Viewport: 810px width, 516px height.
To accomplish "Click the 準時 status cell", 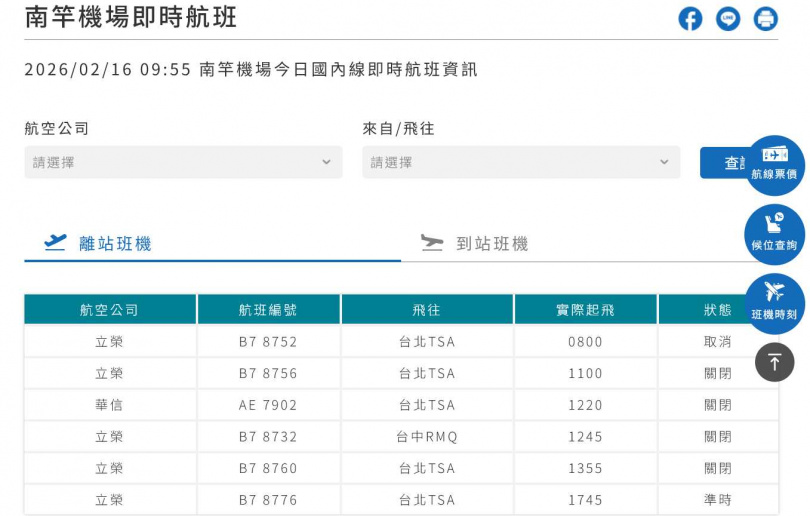I will tap(718, 500).
